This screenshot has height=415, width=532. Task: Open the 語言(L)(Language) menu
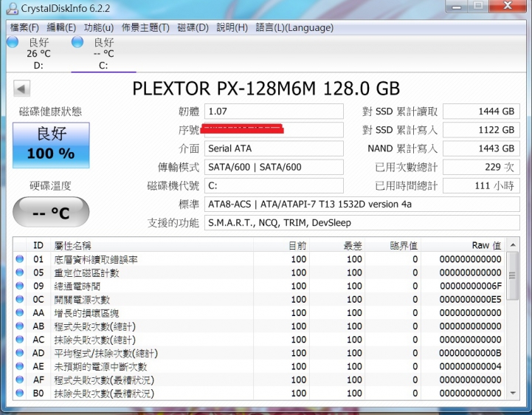click(294, 27)
